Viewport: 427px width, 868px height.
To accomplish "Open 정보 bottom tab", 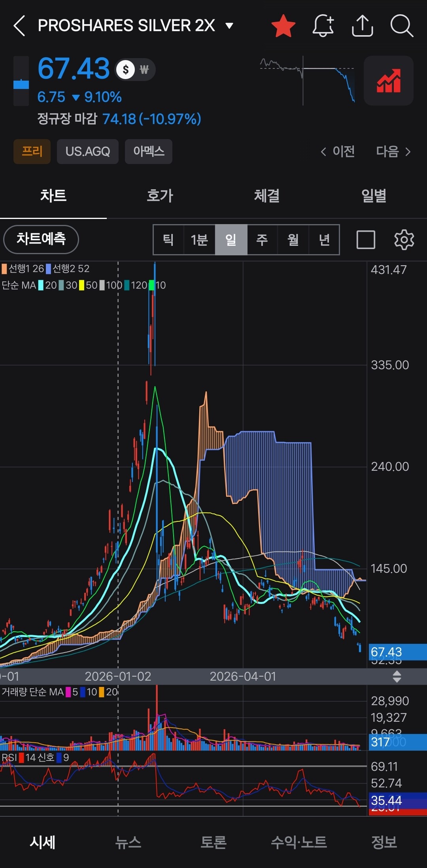I will point(384,842).
